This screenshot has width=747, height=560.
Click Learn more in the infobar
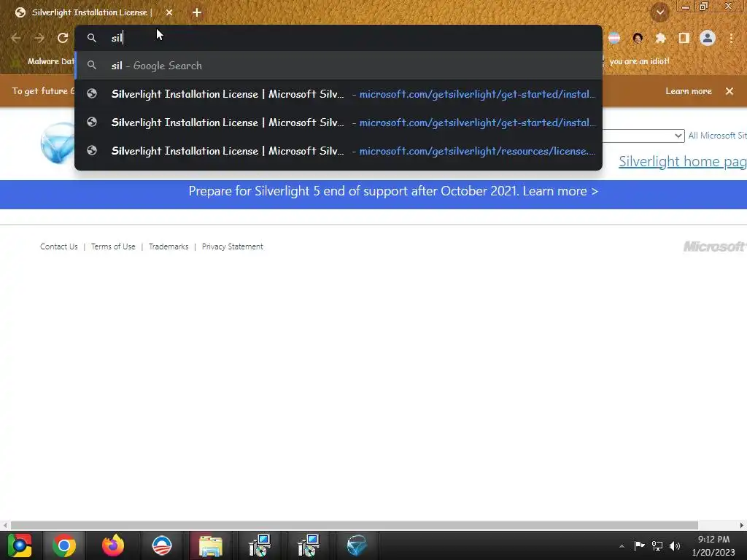pos(689,91)
